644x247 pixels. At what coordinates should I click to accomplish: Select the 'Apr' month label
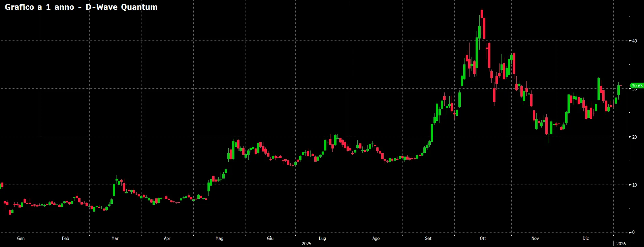[167, 238]
